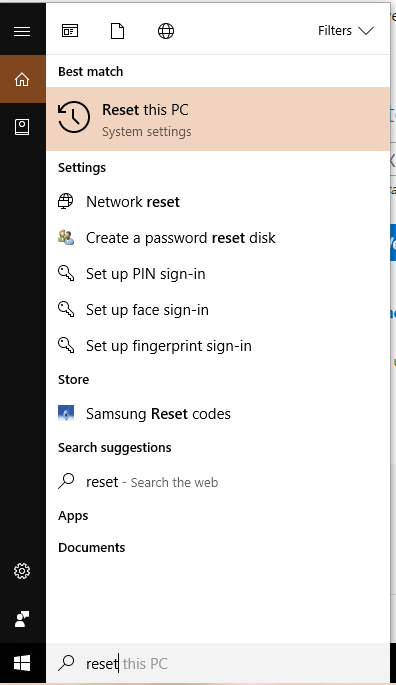Select the Home icon in sidebar
The image size is (396, 685).
point(22,79)
